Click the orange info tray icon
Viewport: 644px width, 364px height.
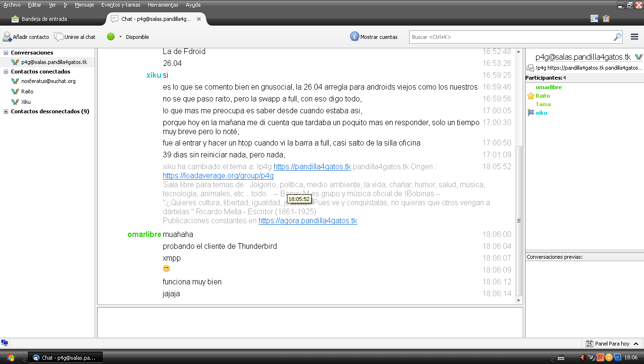[609, 357]
